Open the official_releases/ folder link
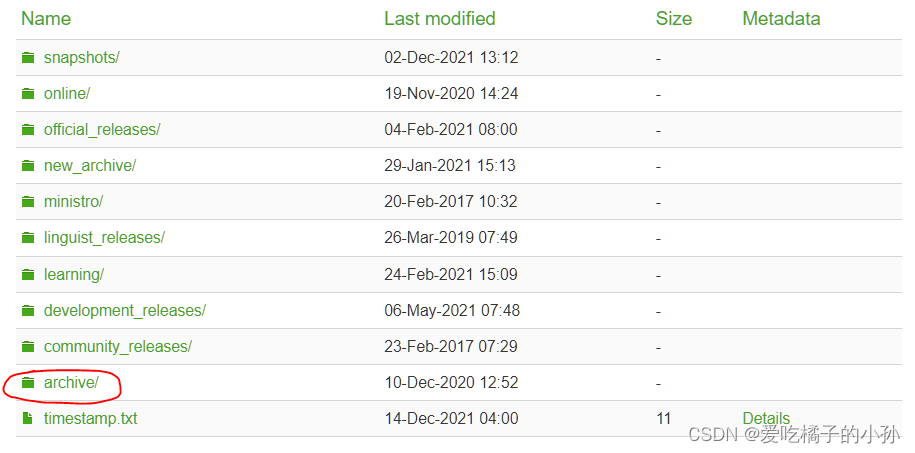Screen dimensions: 915x453 [x=102, y=130]
